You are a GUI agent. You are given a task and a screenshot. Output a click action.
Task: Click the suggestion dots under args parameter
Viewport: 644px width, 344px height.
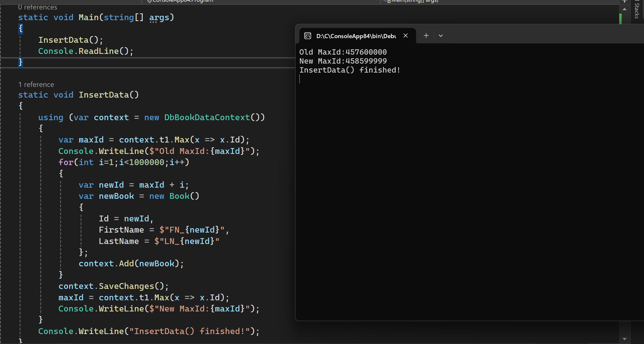pos(153,22)
